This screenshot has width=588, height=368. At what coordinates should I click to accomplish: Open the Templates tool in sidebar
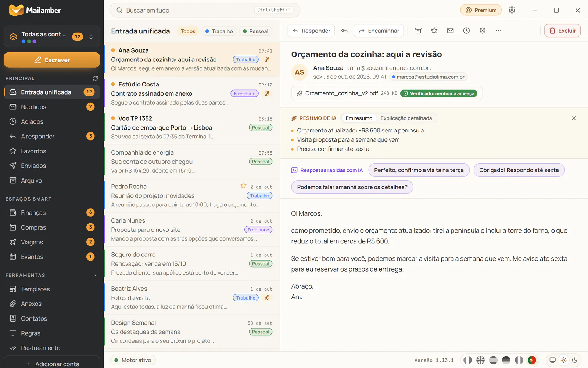click(x=52, y=289)
